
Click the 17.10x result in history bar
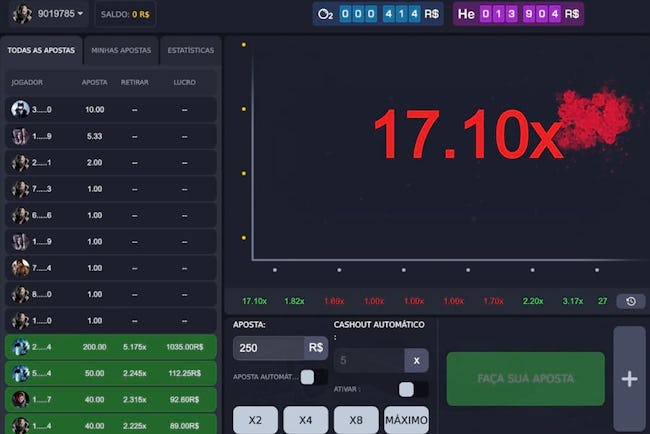[x=254, y=301]
